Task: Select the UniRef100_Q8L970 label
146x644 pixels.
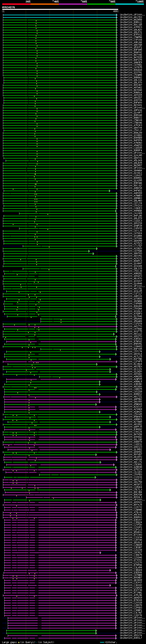Action: pyautogui.click(x=131, y=82)
